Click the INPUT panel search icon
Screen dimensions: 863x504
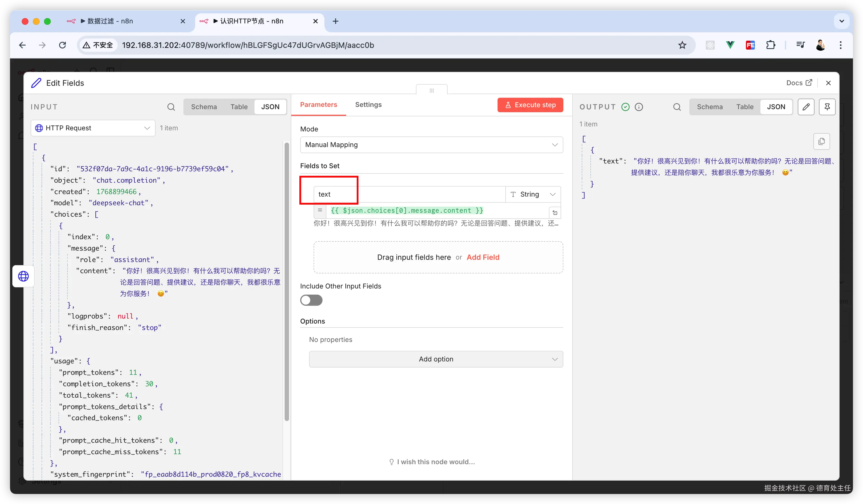pos(171,107)
